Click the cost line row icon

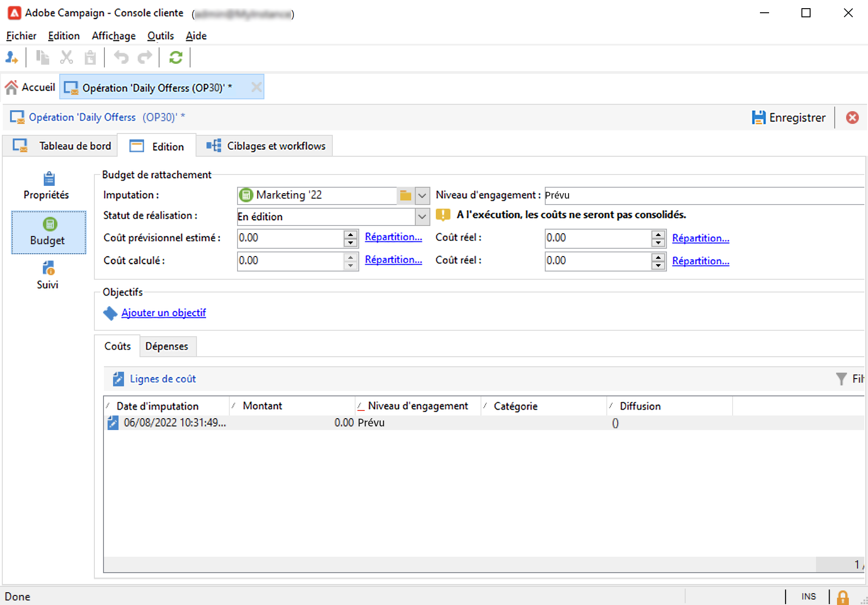tap(113, 423)
